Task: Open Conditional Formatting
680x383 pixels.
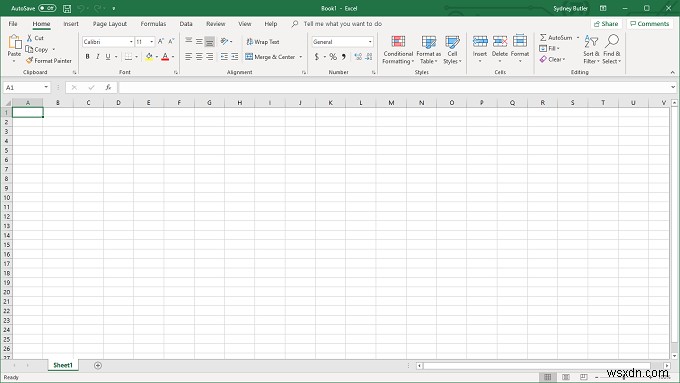Action: pos(398,49)
